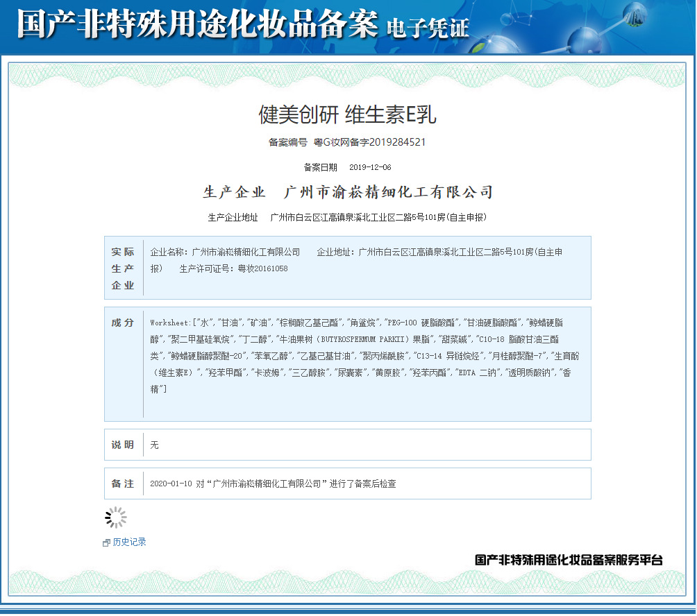Screen dimensions: 697x616
Task: Click the filing date 2019-12-06
Action: tap(370, 167)
